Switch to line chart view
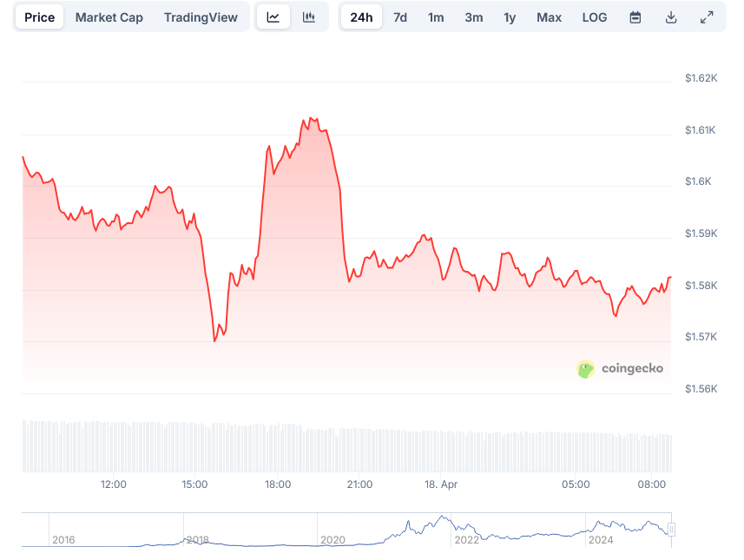Viewport: 744px width, 560px height. (273, 16)
